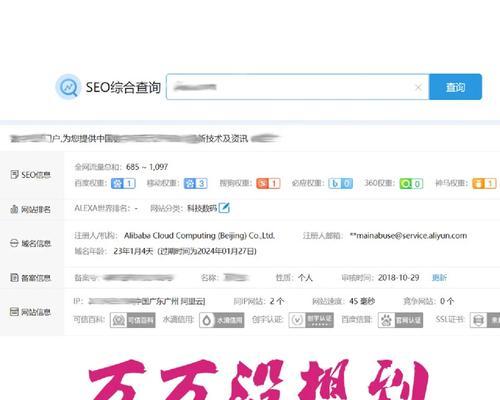500x400 pixels.
Task: Click the 科技数码 site category text
Action: 202,208
